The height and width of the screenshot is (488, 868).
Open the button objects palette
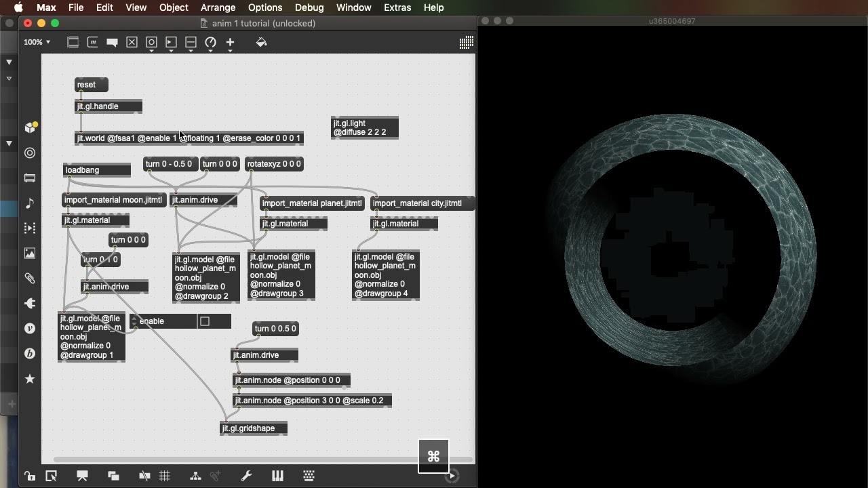(151, 43)
